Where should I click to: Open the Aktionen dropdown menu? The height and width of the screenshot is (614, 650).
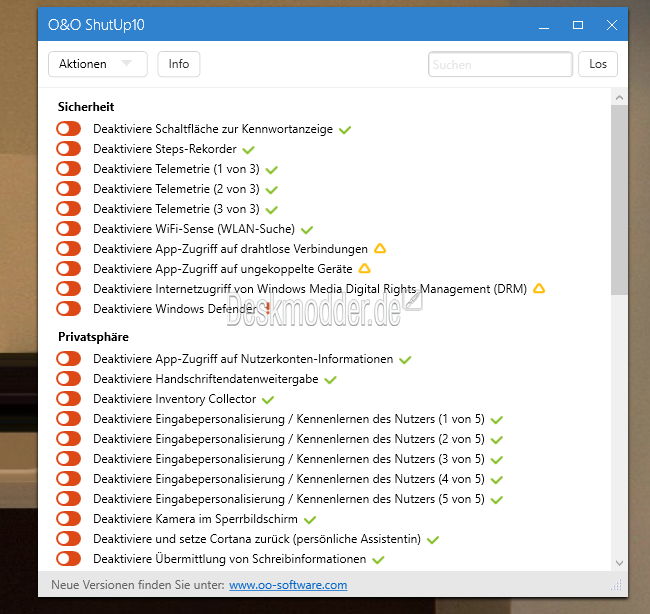(98, 64)
